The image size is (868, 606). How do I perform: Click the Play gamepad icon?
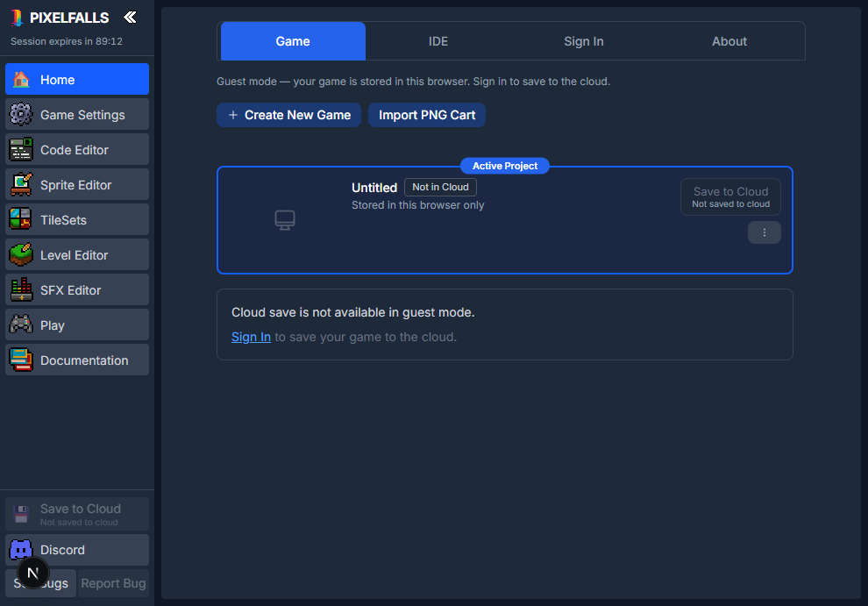click(x=21, y=325)
